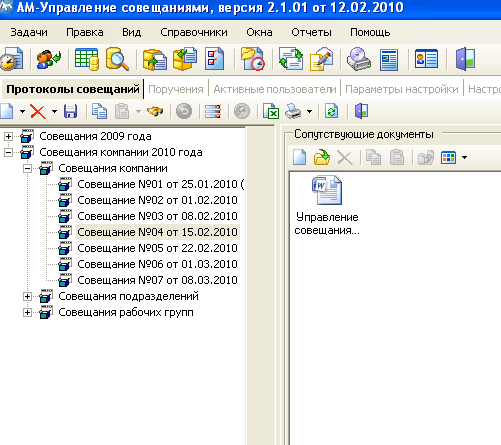Expand Совещания 2009 года tree node
The image size is (501, 445).
9,136
